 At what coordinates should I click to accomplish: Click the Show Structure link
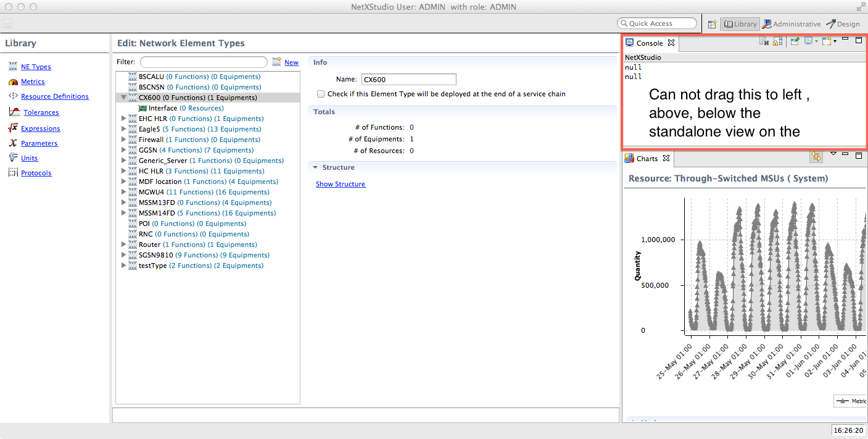(x=341, y=184)
